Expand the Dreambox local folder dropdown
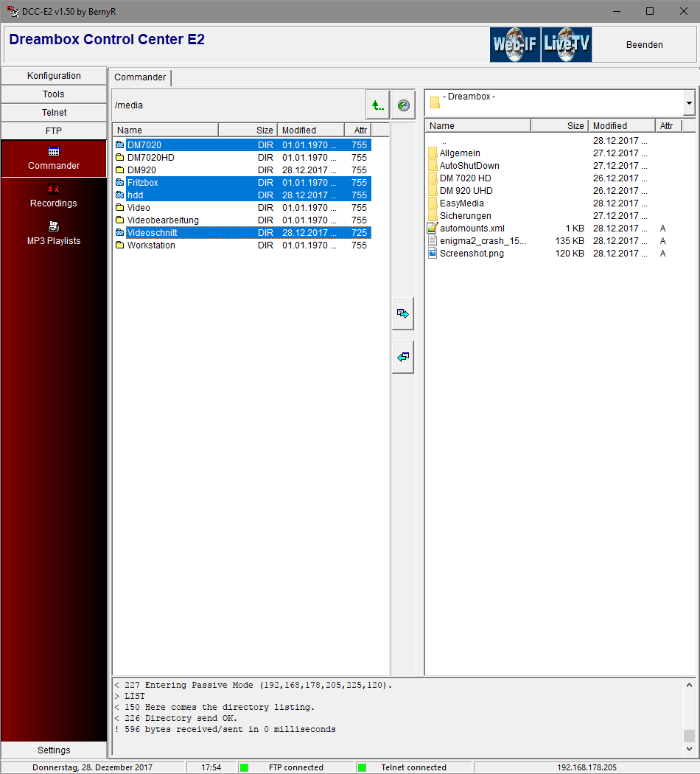Image resolution: width=700 pixels, height=774 pixels. point(689,104)
